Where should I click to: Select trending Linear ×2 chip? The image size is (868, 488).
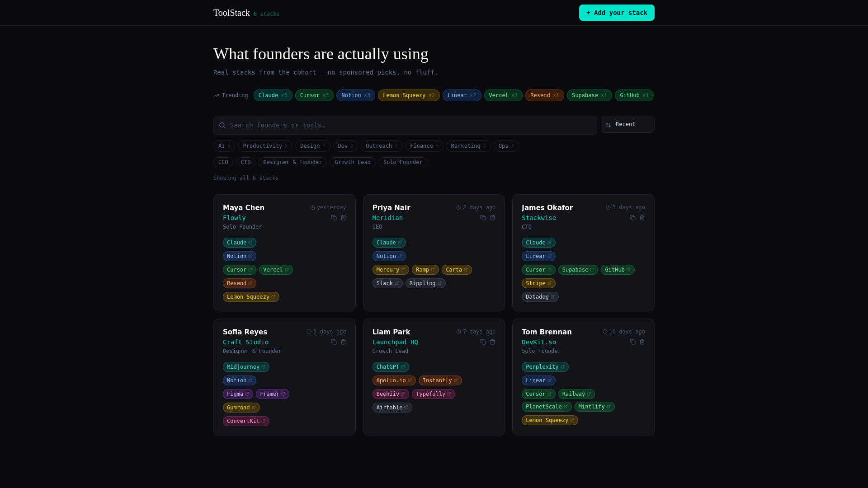coord(462,95)
